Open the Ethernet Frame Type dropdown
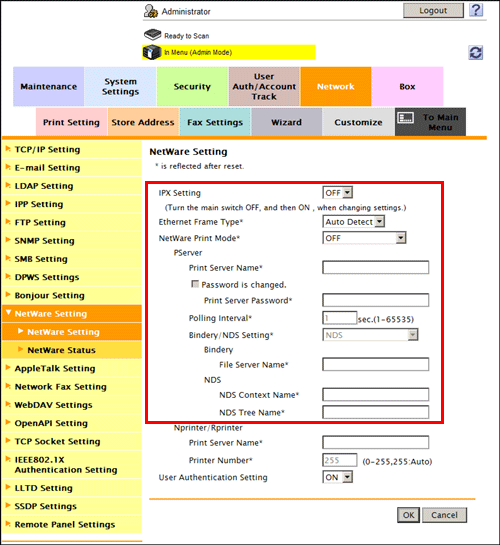The width and height of the screenshot is (500, 545). point(353,222)
